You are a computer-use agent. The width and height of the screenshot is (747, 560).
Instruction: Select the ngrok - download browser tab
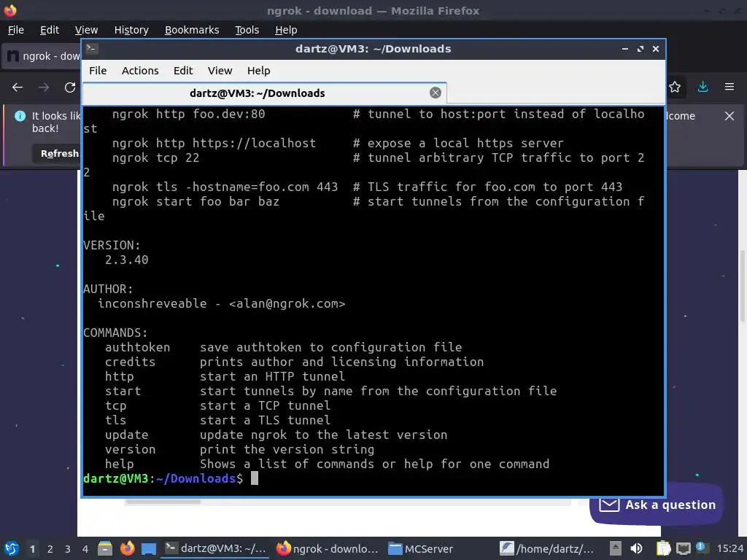[42, 56]
